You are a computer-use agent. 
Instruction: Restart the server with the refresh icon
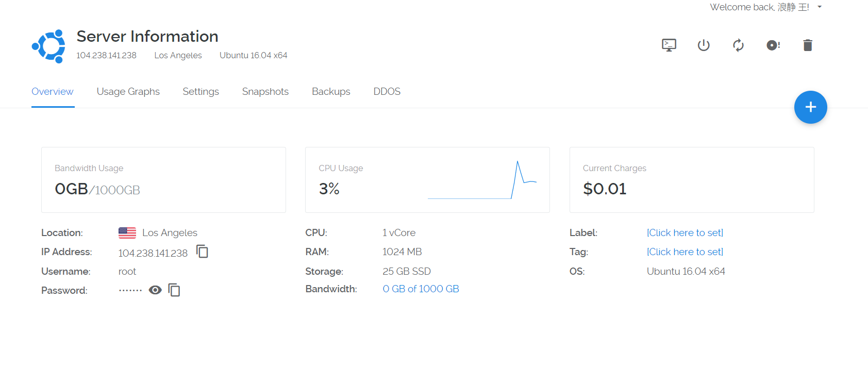coord(738,45)
